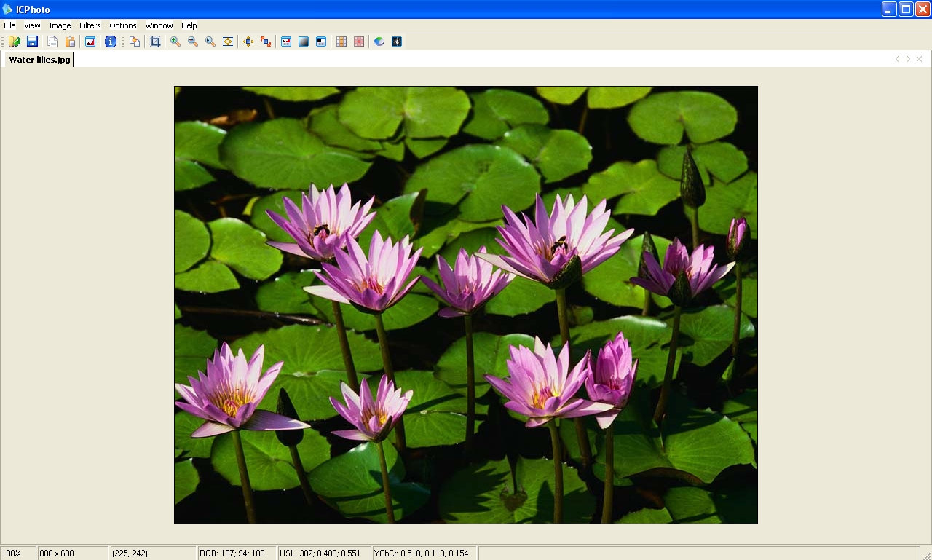932x560 pixels.
Task: Click the Open file toolbar icon
Action: (14, 42)
